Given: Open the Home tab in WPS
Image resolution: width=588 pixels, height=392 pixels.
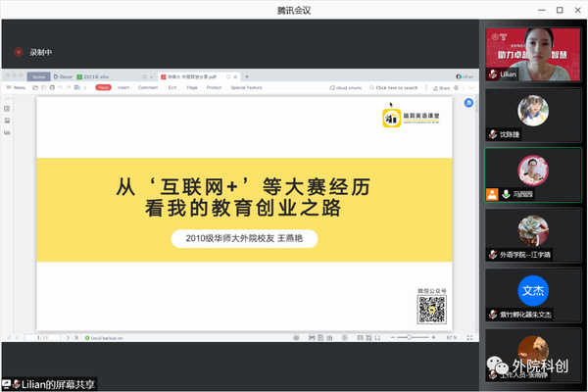Looking at the screenshot, I should pyautogui.click(x=39, y=75).
